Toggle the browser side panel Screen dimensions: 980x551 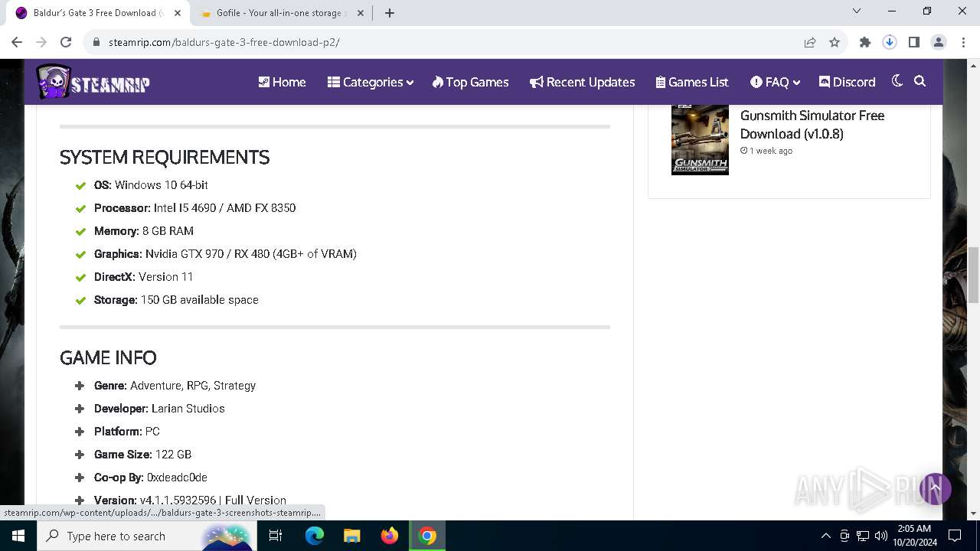(914, 42)
